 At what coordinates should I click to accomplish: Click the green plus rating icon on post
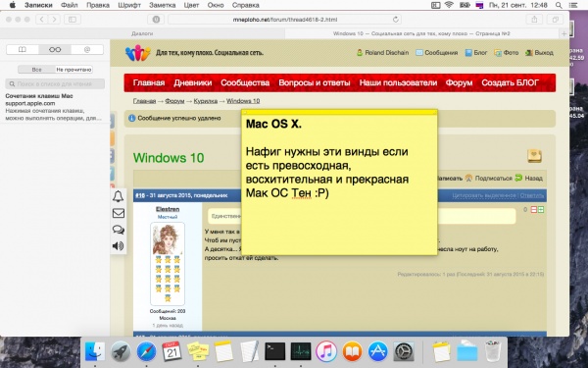pos(541,210)
